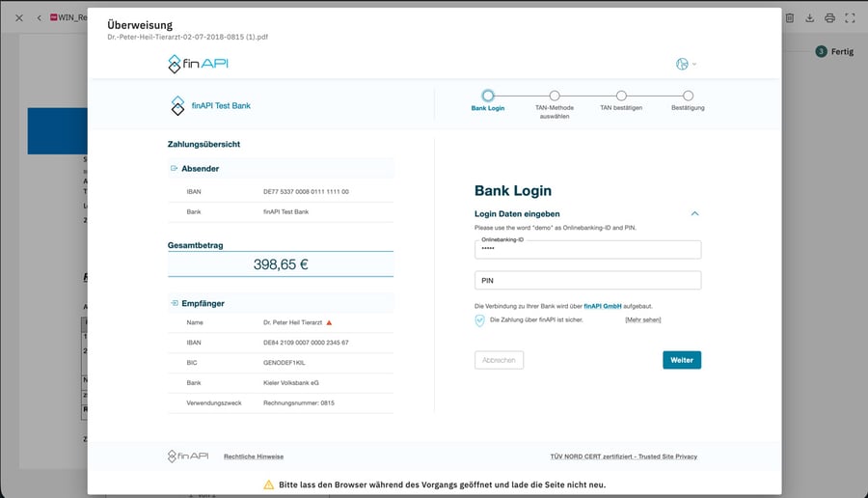The width and height of the screenshot is (868, 498).
Task: Click the Rechnungsnummer: 0815 purpose text
Action: tap(299, 402)
